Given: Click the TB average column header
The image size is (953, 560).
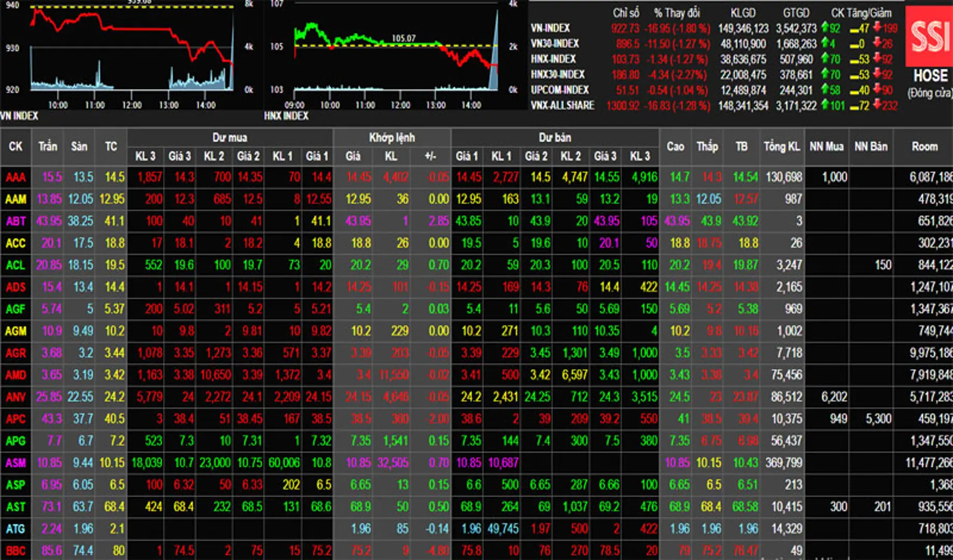Looking at the screenshot, I should tap(741, 147).
